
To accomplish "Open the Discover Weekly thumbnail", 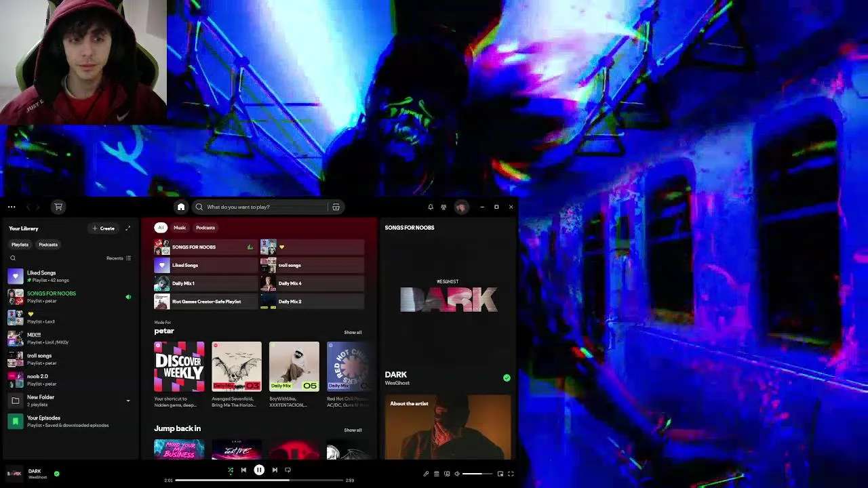I will pyautogui.click(x=179, y=367).
